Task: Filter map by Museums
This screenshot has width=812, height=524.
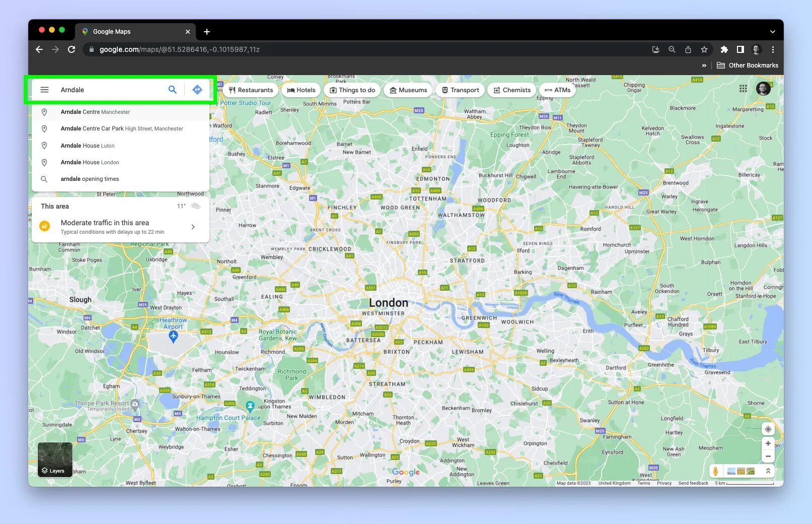Action: pos(408,90)
